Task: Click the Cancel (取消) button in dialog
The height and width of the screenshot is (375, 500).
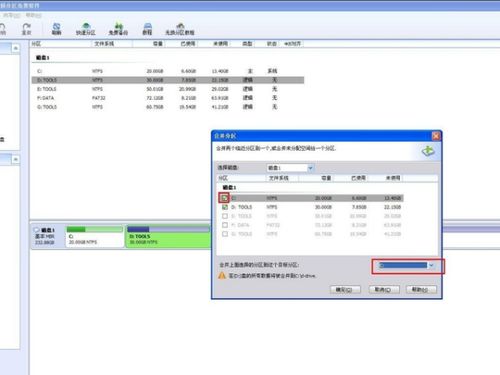Action: [x=384, y=290]
